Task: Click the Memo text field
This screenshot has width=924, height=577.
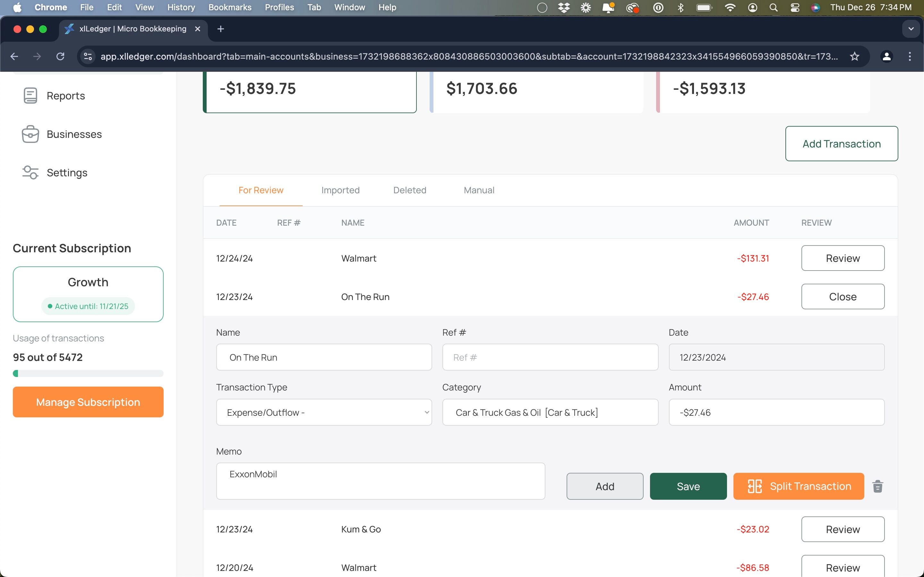Action: (x=380, y=481)
